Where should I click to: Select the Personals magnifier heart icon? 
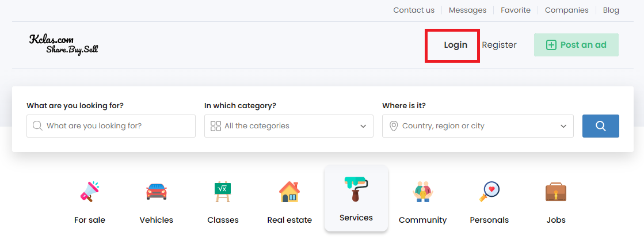click(x=489, y=192)
